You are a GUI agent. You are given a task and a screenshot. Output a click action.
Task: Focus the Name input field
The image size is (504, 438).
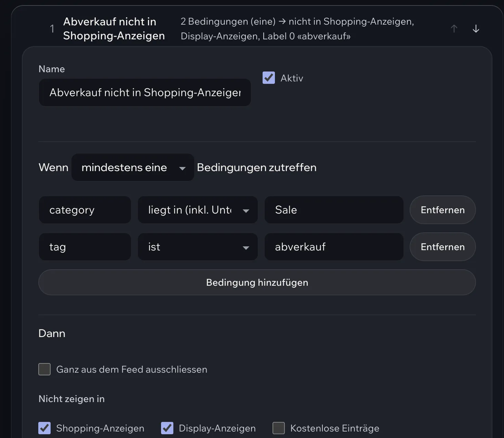[145, 92]
